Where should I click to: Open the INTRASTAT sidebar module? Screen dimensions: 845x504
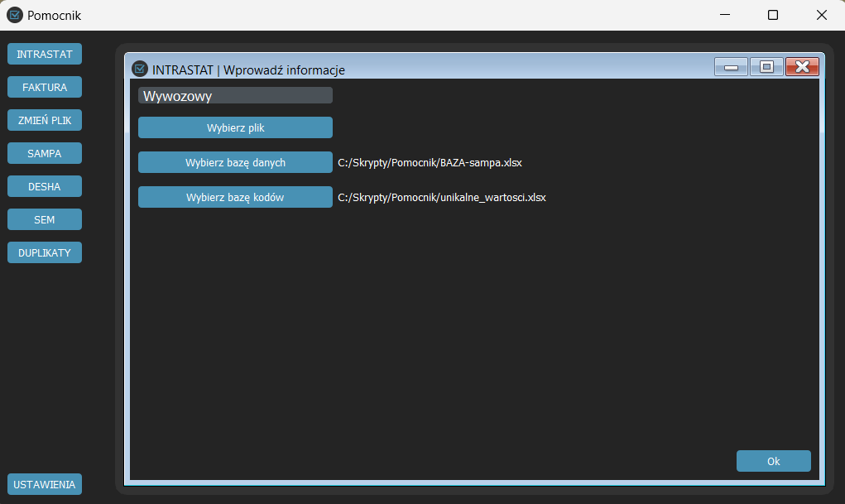point(45,54)
